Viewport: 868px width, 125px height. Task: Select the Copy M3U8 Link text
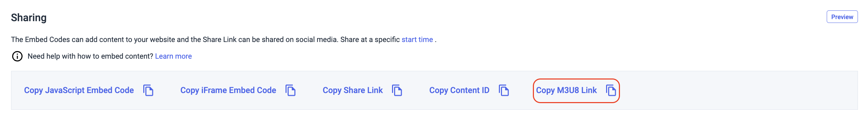[566, 90]
